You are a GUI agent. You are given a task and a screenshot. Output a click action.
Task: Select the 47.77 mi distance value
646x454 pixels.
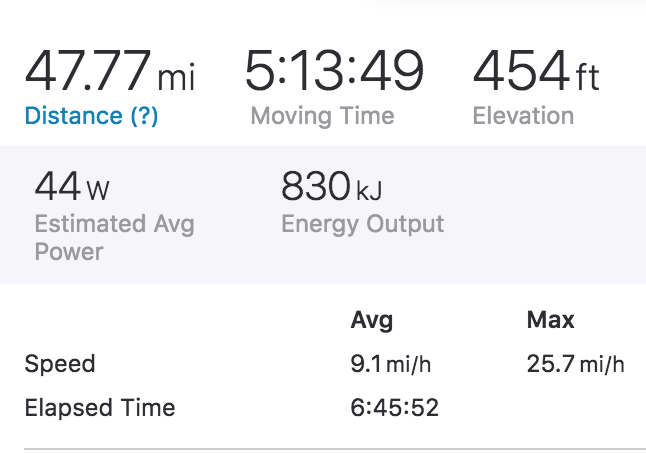tap(110, 70)
